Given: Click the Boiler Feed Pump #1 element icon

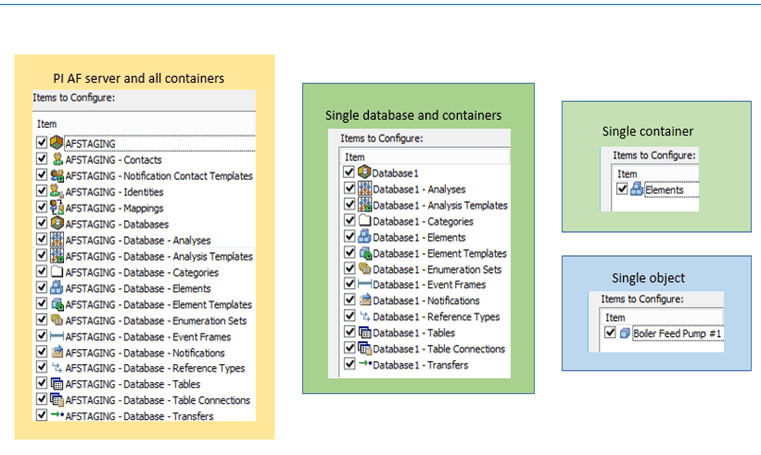Looking at the screenshot, I should point(625,333).
